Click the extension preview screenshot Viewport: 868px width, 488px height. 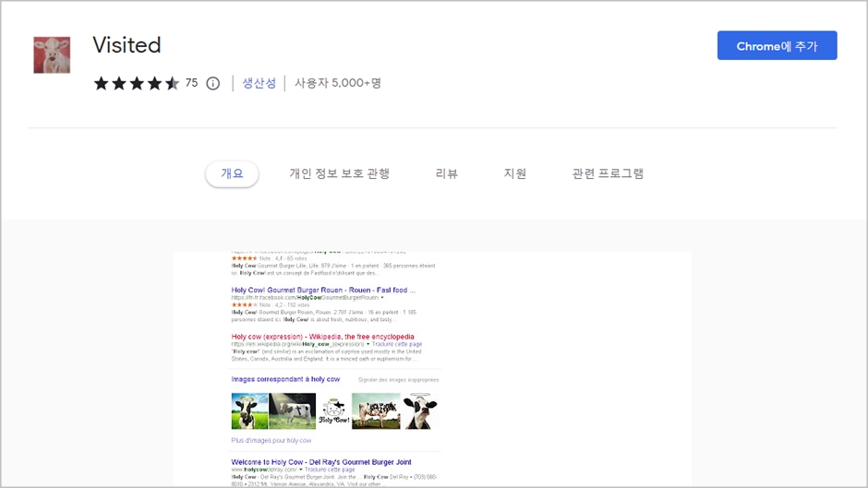432,369
